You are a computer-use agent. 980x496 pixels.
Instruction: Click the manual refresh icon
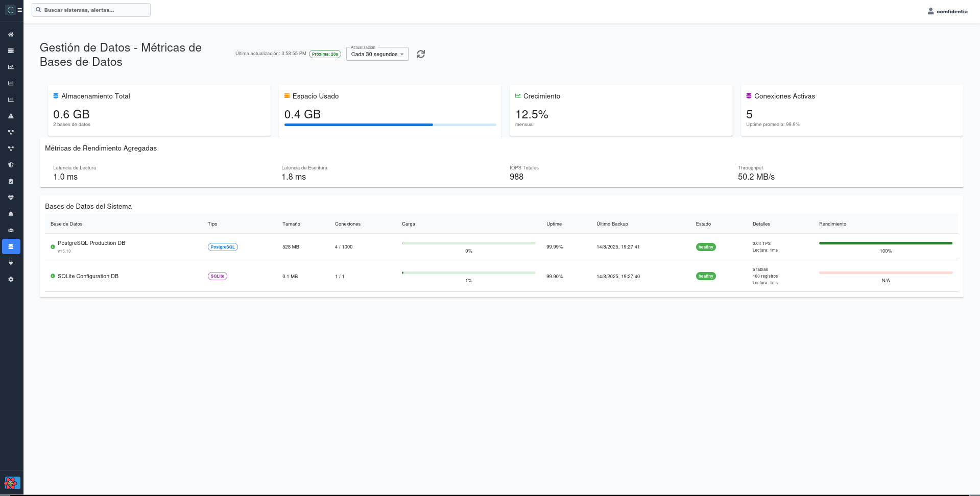click(420, 54)
